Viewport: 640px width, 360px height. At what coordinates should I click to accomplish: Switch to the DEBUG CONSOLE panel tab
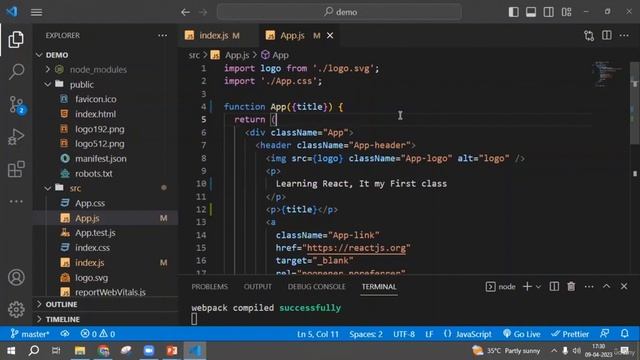point(316,287)
